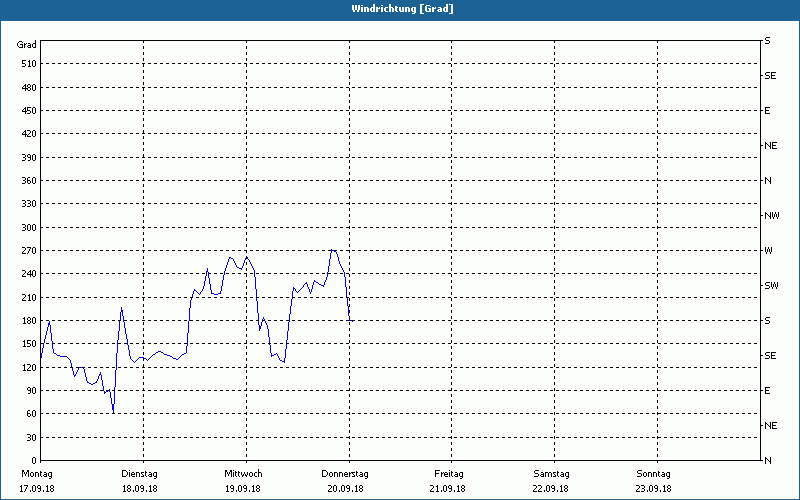
Task: Click the 90 degree axis label
Action: pyautogui.click(x=31, y=391)
